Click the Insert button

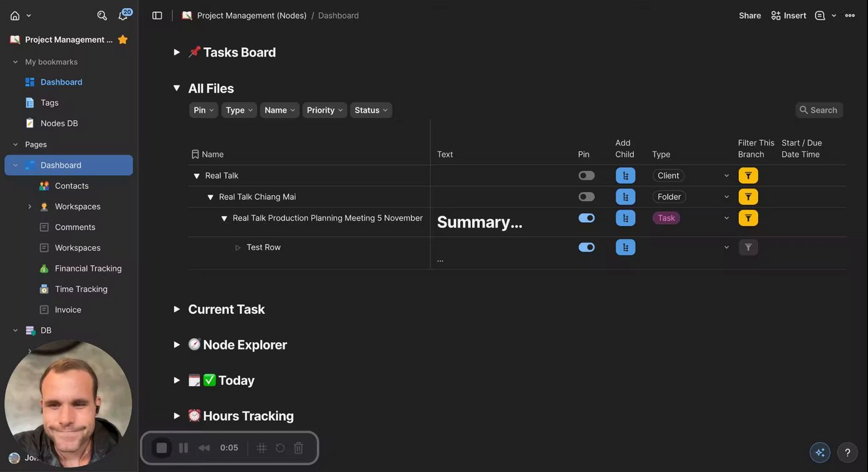coord(789,15)
